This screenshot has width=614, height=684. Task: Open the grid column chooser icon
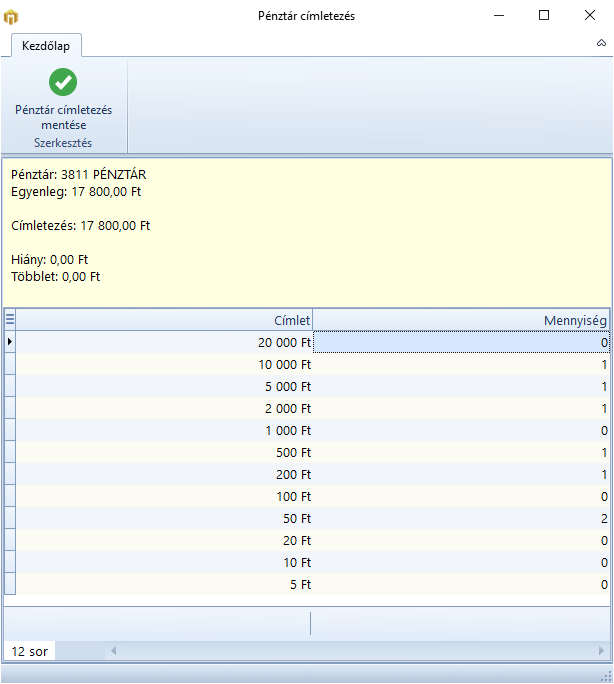(10, 320)
